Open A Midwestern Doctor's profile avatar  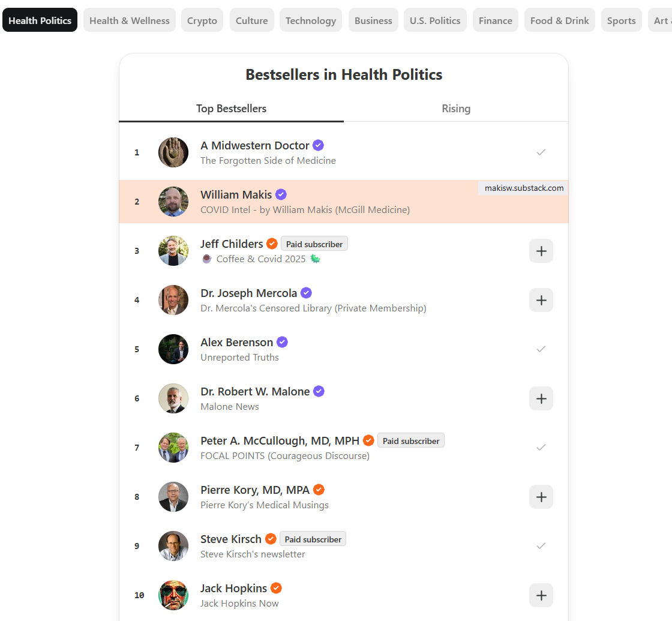click(x=173, y=152)
